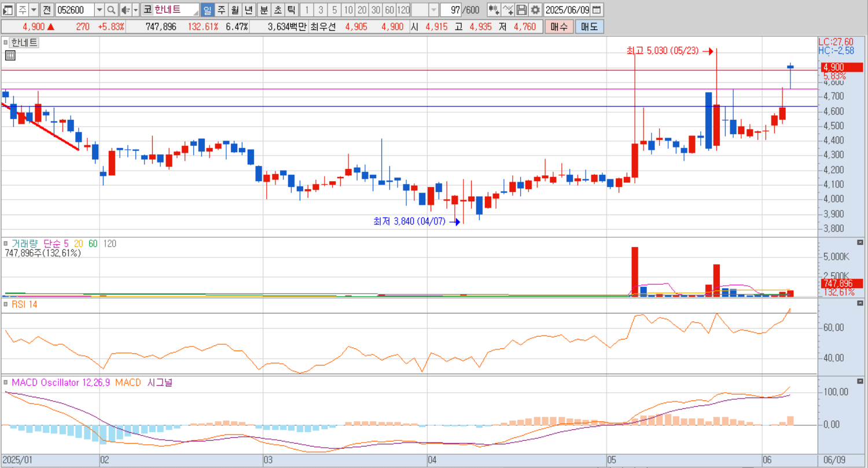Toggle the small square beside the 한네트 chart label
868x468 pixels.
(6, 42)
